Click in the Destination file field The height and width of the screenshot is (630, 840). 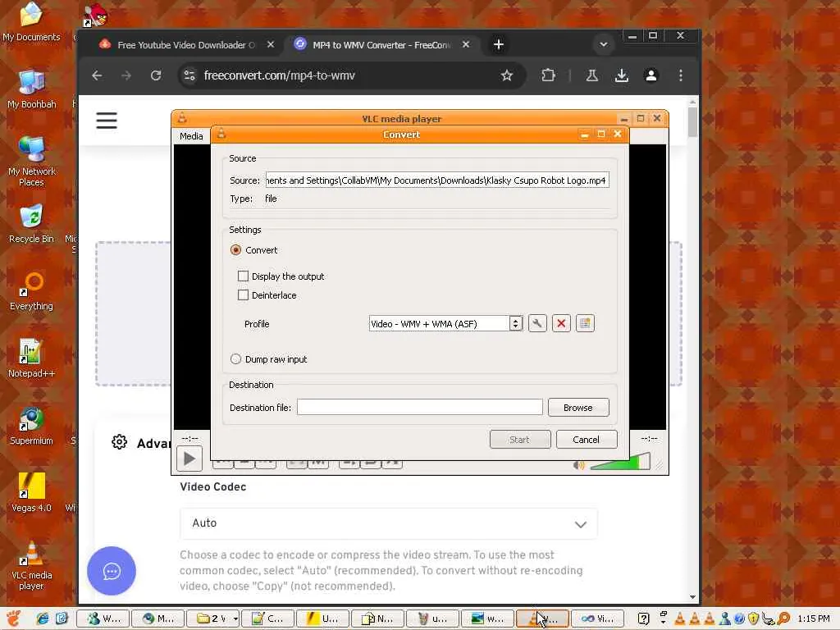(420, 407)
